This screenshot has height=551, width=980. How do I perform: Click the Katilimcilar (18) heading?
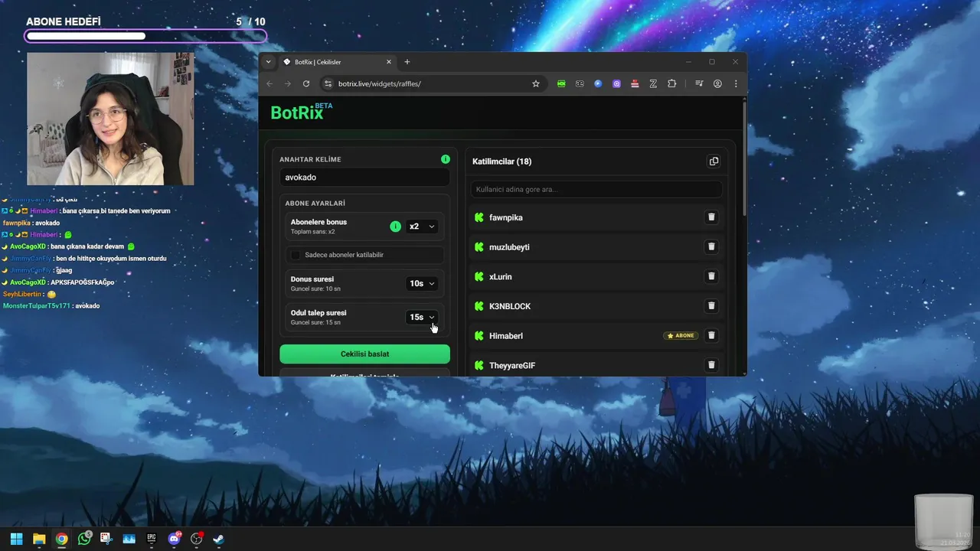502,161
